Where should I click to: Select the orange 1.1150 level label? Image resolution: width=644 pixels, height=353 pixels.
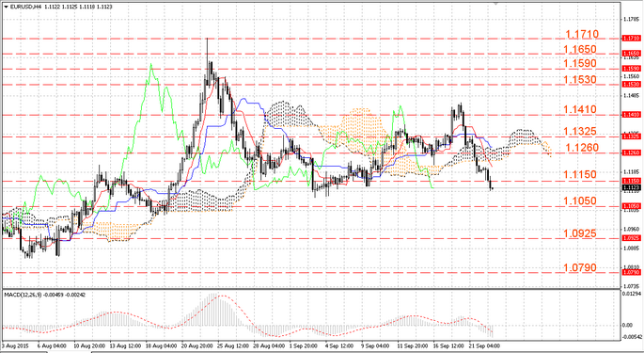[580, 174]
